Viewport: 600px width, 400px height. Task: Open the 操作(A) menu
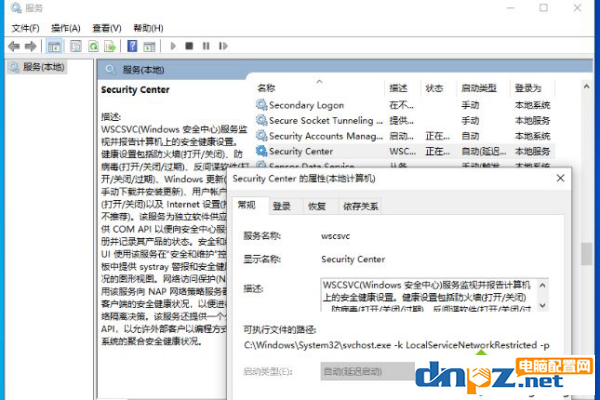tap(65, 28)
